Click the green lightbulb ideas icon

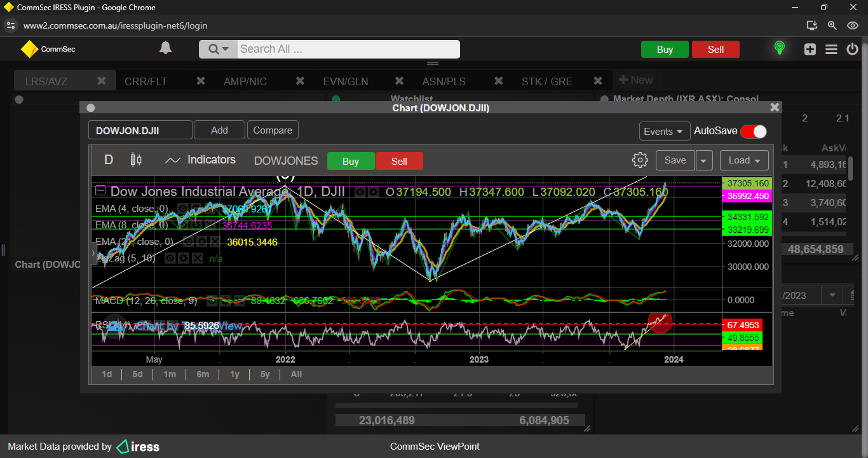pos(779,48)
